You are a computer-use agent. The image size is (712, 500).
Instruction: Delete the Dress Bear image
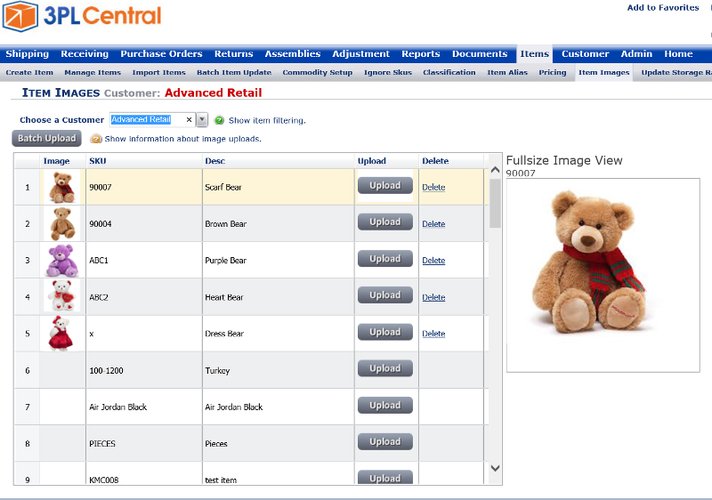[434, 333]
